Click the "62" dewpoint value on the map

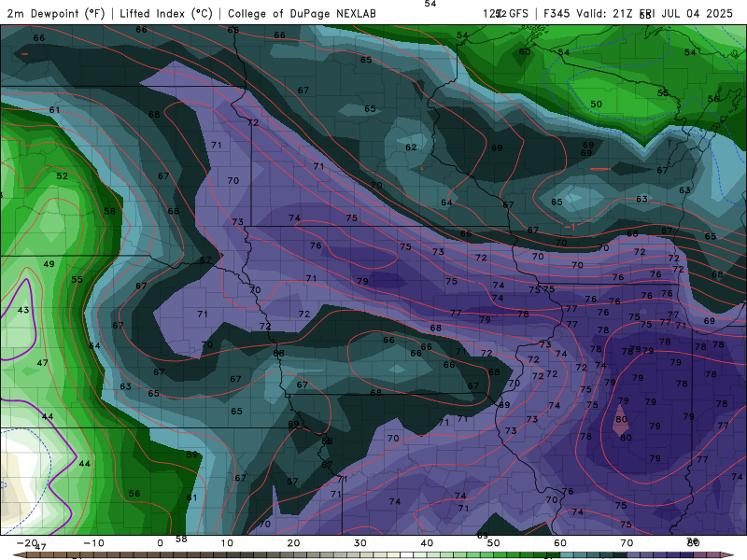tap(411, 147)
